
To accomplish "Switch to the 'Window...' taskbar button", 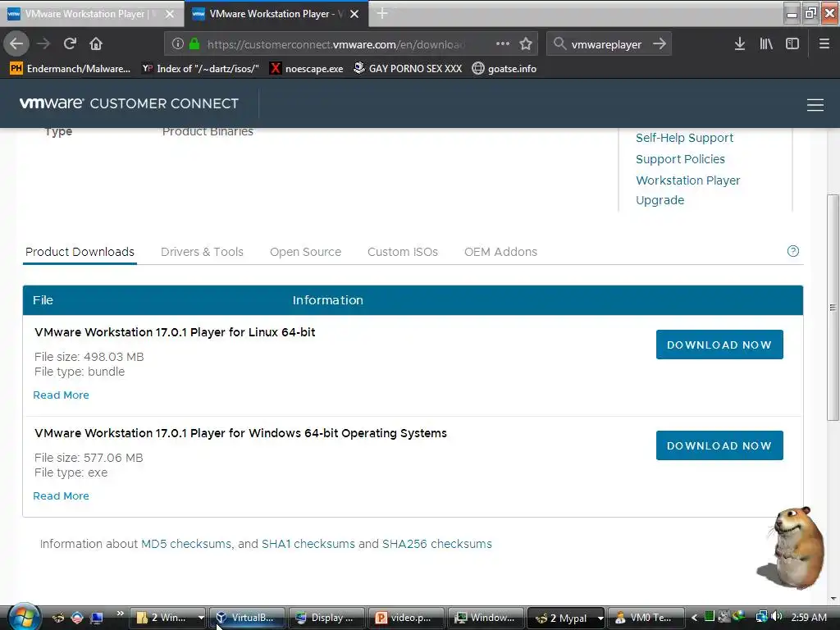I will 486,618.
